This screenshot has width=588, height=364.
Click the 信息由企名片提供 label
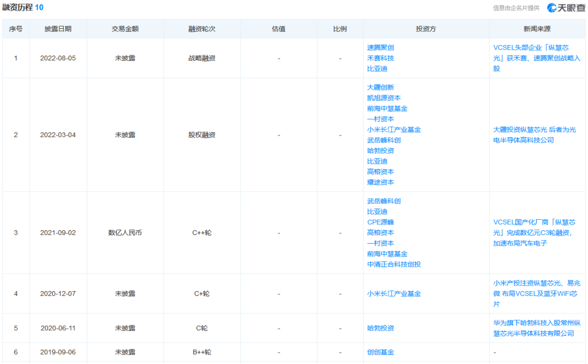point(516,8)
